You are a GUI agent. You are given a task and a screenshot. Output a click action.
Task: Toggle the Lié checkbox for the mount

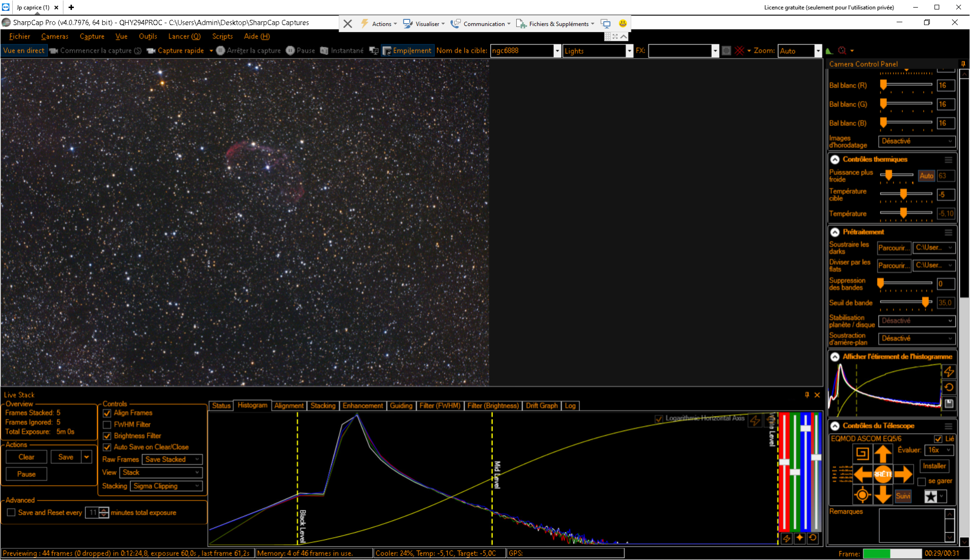click(x=938, y=439)
